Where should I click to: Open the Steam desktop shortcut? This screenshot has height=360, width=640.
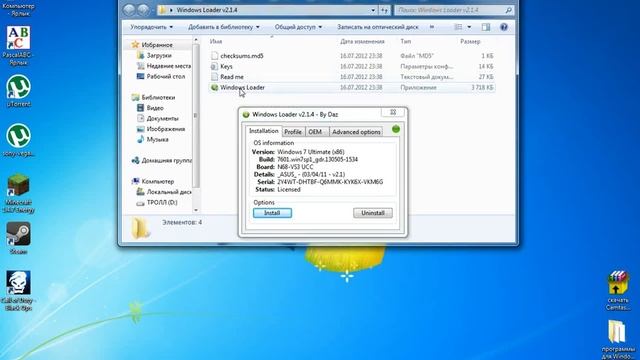[18, 238]
